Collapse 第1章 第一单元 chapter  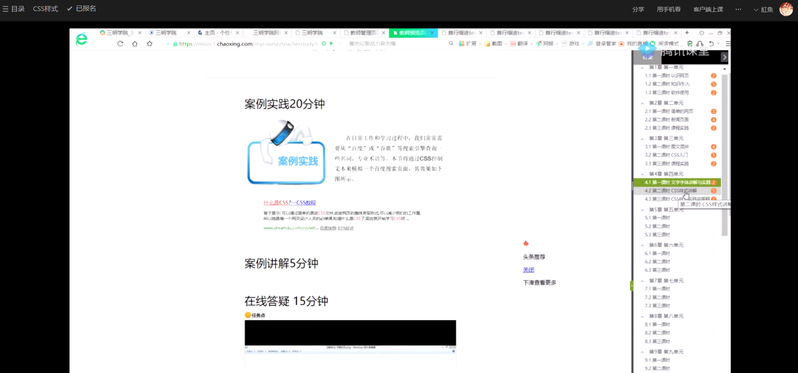pos(642,67)
